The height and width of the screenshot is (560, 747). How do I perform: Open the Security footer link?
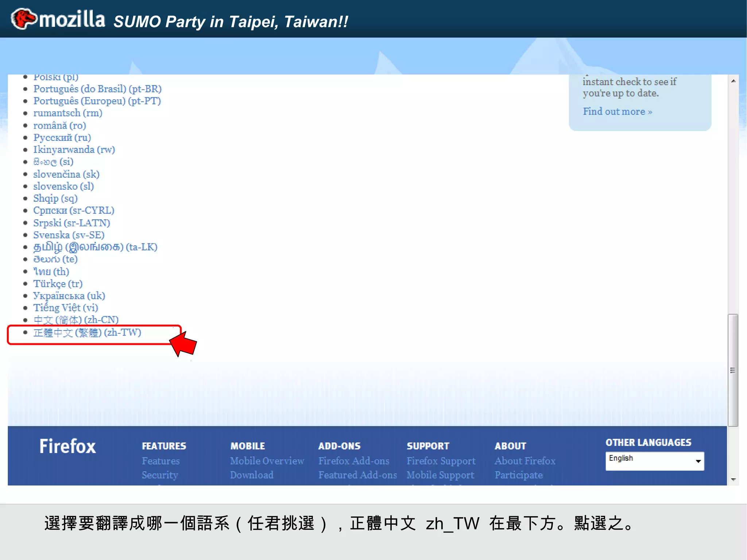pos(160,475)
